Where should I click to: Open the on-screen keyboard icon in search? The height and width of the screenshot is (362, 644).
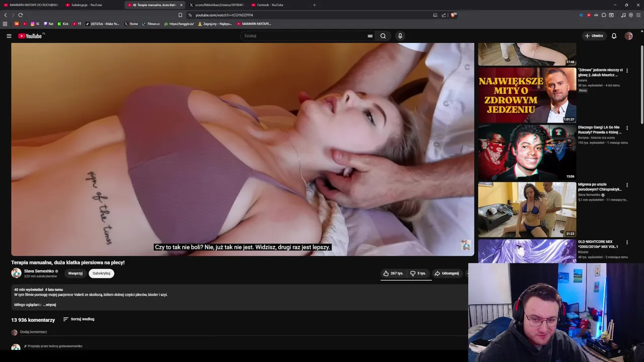(x=370, y=36)
